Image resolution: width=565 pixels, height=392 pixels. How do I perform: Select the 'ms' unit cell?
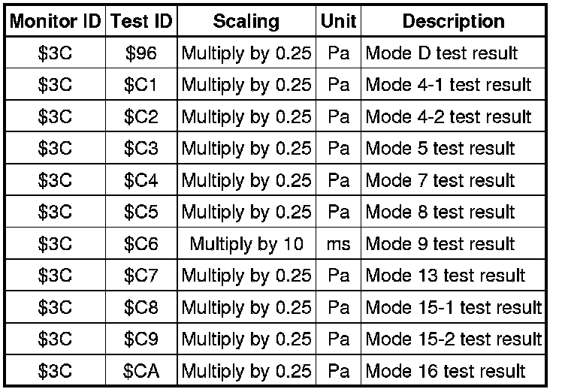coord(338,244)
